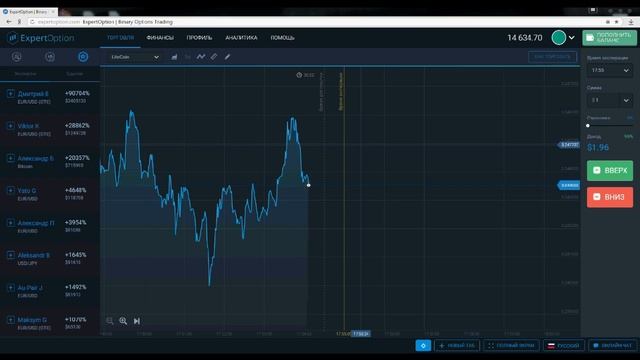640x360 pixels.
Task: Open the expiration time 17:59 dropdown
Action: (609, 70)
